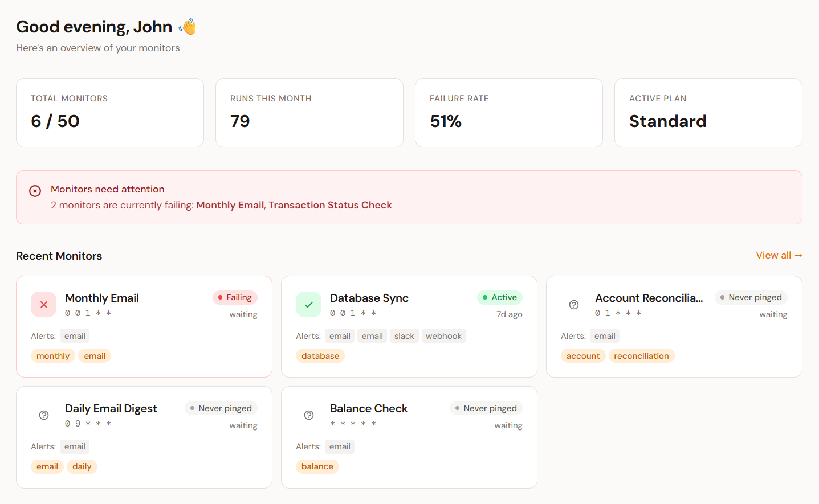Click the question mark icon on Account Reconciliation
This screenshot has width=819, height=504.
point(573,304)
